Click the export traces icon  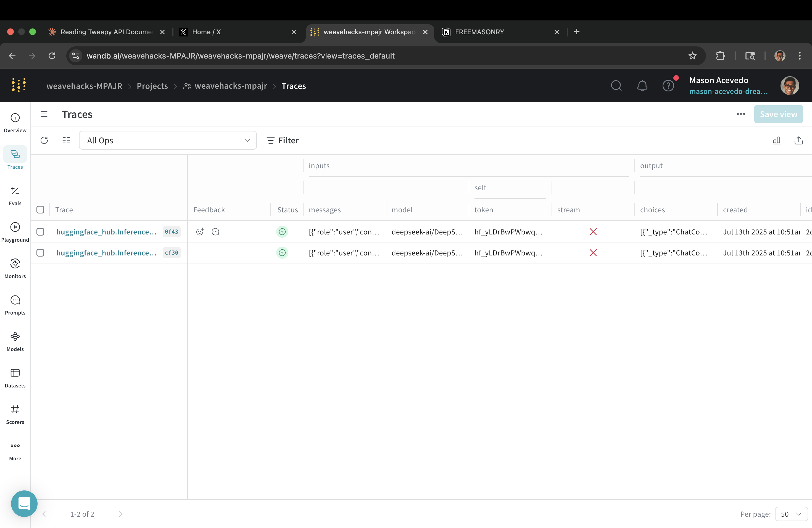click(798, 141)
